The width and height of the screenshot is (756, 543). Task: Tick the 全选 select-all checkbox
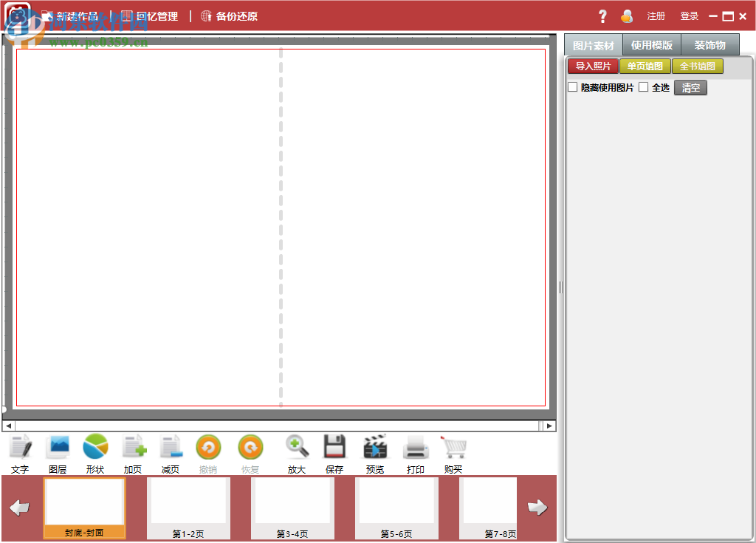point(644,87)
